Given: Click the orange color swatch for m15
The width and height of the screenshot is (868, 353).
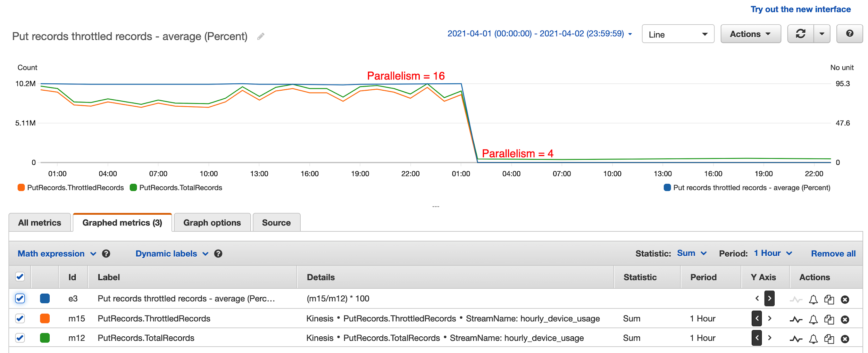Looking at the screenshot, I should pos(45,318).
